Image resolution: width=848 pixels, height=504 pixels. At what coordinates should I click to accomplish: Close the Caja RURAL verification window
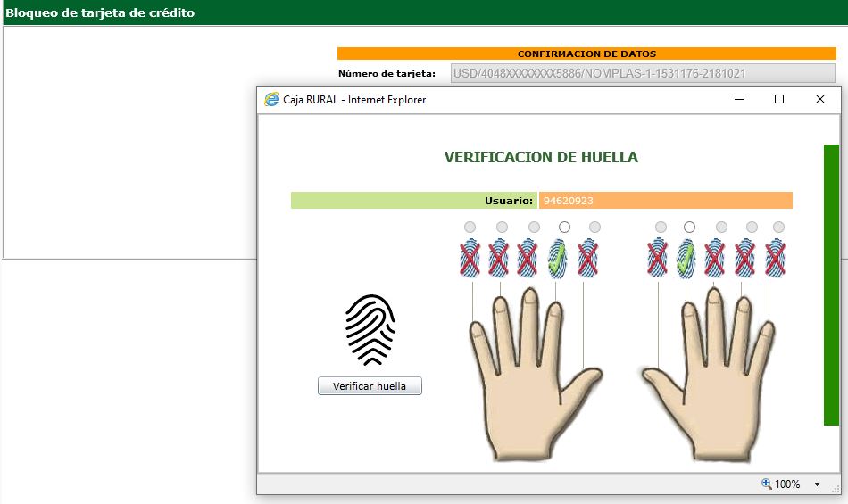click(820, 100)
